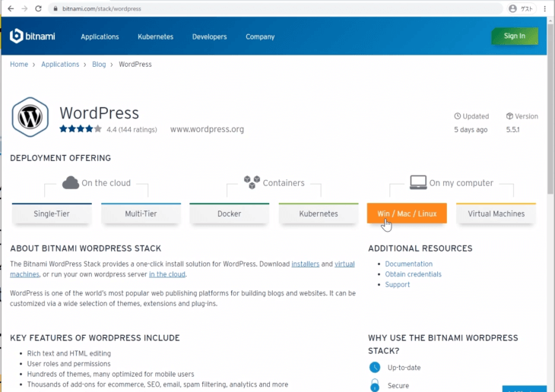
Task: Go to Home breadcrumb link
Action: tap(19, 65)
